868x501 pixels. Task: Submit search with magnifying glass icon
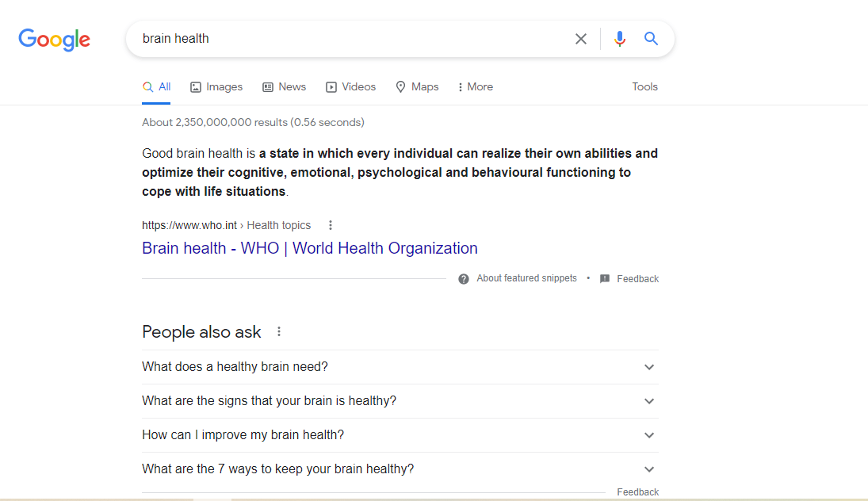[651, 39]
